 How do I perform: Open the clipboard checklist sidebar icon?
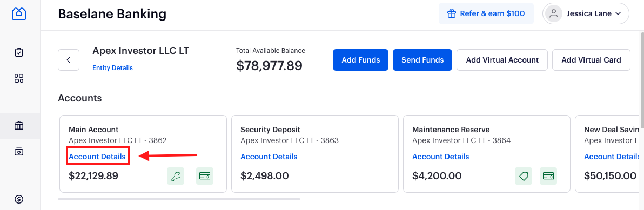19,52
